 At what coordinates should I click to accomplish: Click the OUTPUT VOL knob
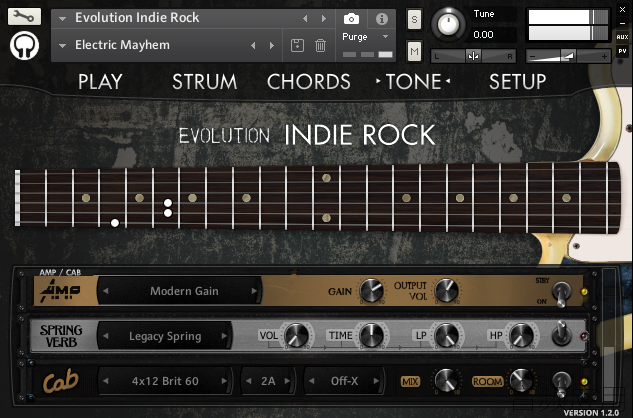pos(446,290)
